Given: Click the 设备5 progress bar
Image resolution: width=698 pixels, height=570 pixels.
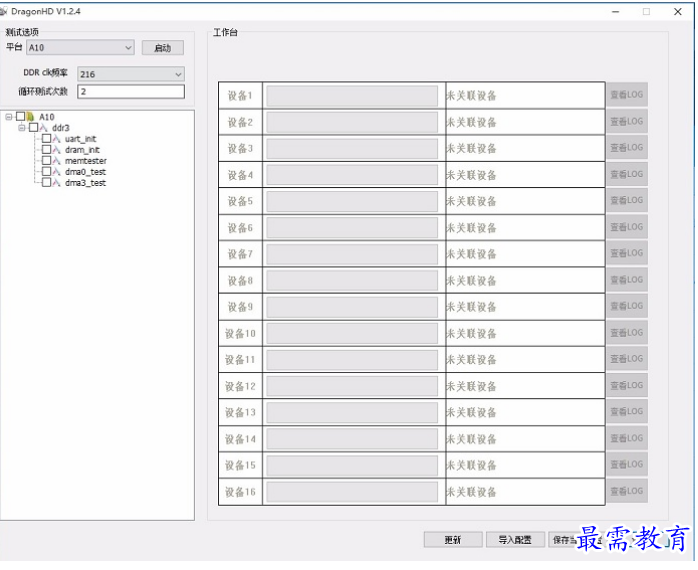Looking at the screenshot, I should (x=352, y=201).
